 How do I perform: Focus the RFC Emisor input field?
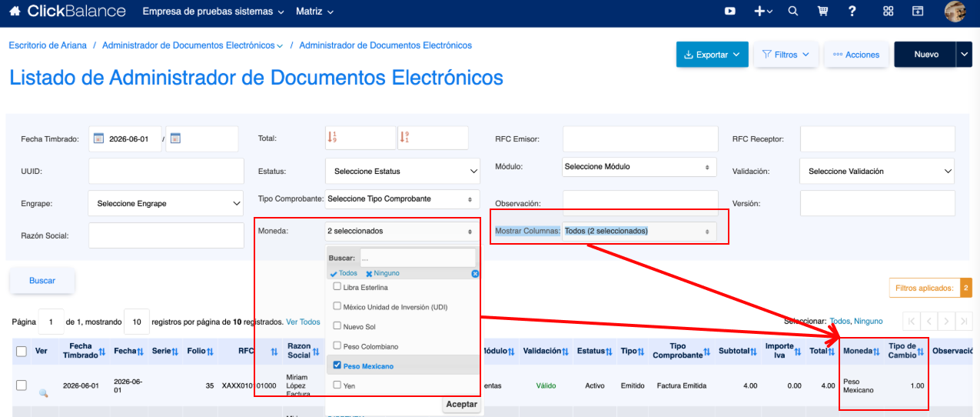640,138
